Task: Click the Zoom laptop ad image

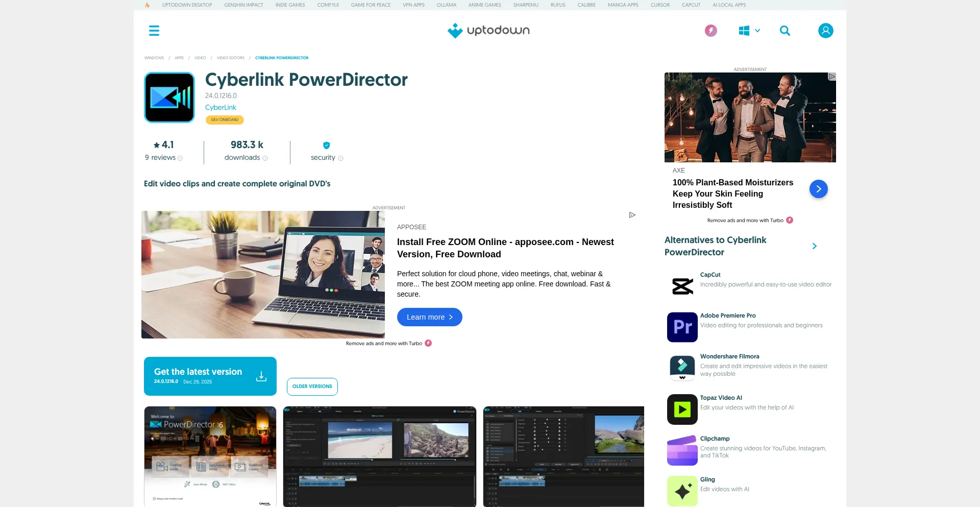Action: point(263,275)
